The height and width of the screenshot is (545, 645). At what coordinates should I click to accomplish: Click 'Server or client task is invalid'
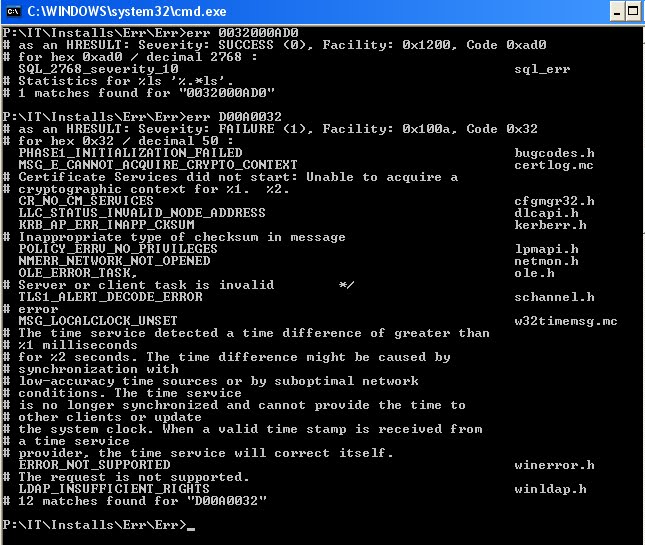146,285
